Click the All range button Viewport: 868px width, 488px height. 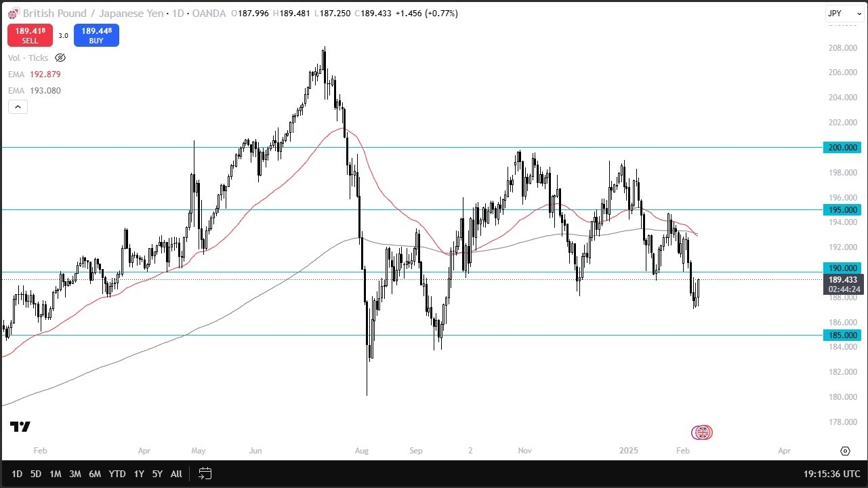[175, 474]
